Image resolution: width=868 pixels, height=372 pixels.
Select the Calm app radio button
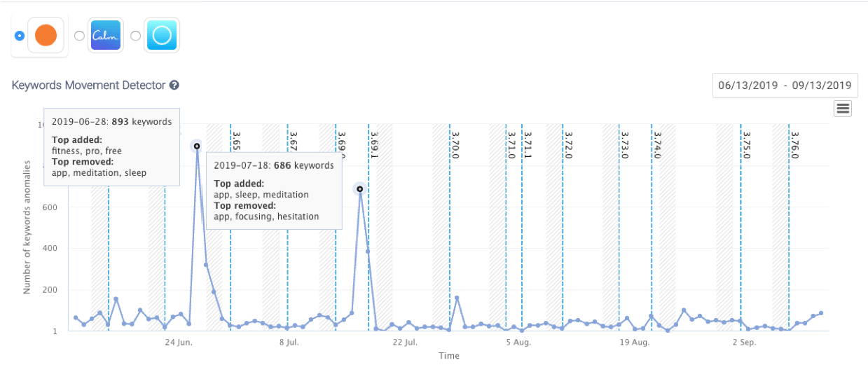pos(79,36)
